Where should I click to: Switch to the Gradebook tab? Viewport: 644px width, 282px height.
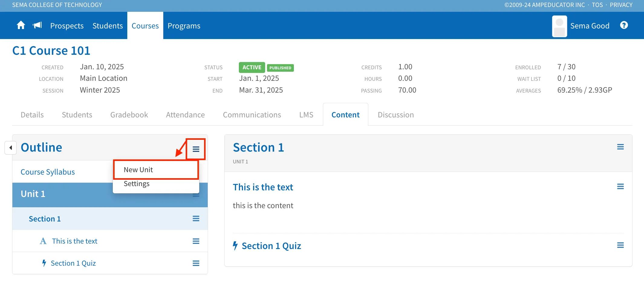[129, 115]
